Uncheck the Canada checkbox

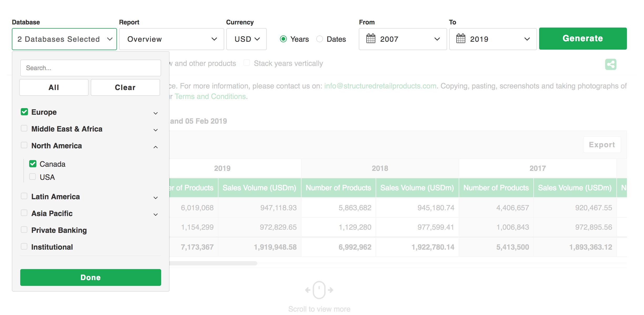[x=33, y=164]
